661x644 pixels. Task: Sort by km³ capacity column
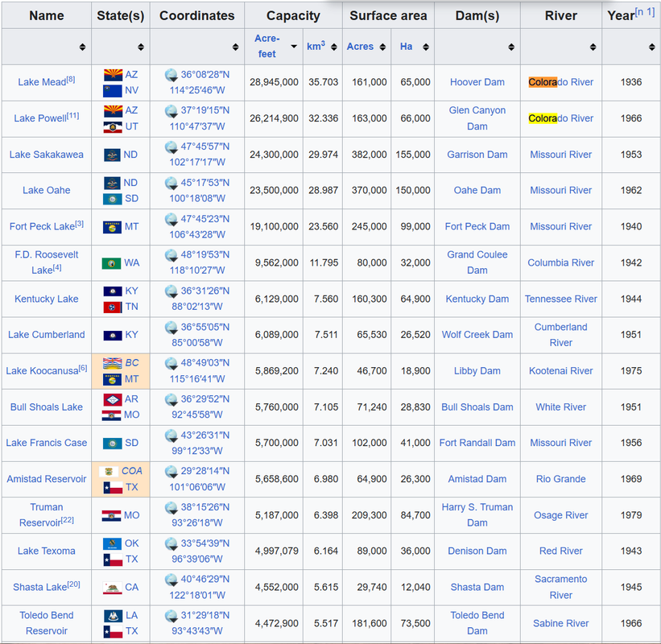pyautogui.click(x=334, y=47)
